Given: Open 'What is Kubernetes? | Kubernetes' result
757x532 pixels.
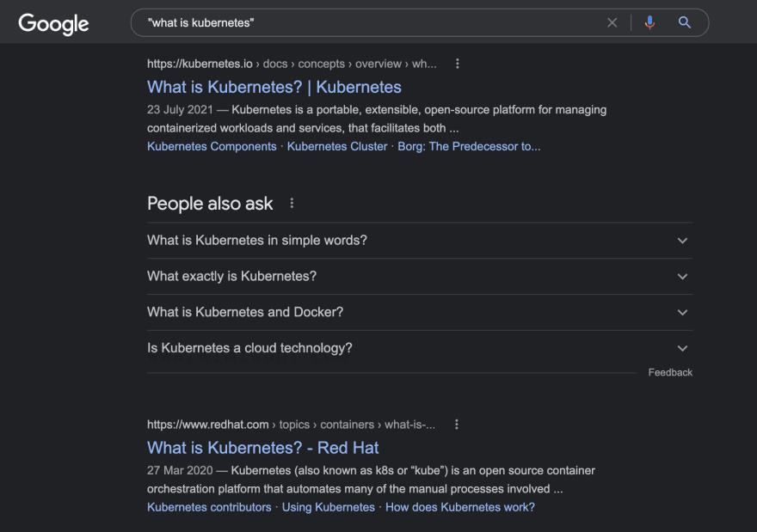Looking at the screenshot, I should 274,88.
